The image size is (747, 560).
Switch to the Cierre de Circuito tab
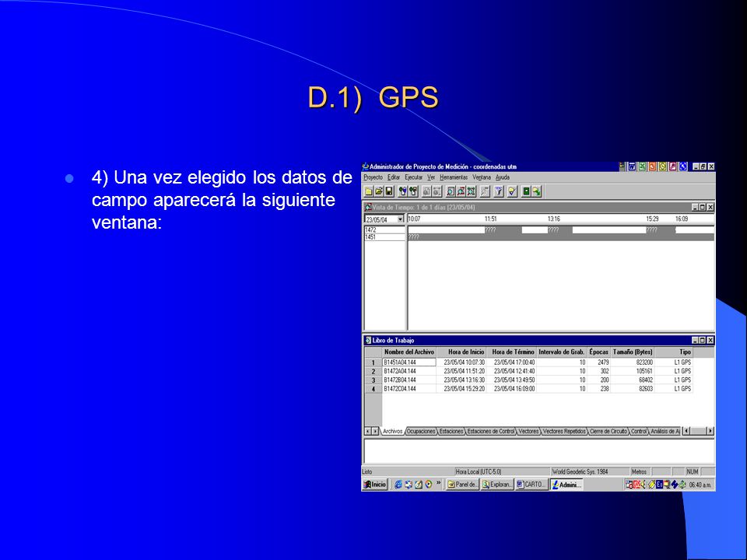coord(608,432)
